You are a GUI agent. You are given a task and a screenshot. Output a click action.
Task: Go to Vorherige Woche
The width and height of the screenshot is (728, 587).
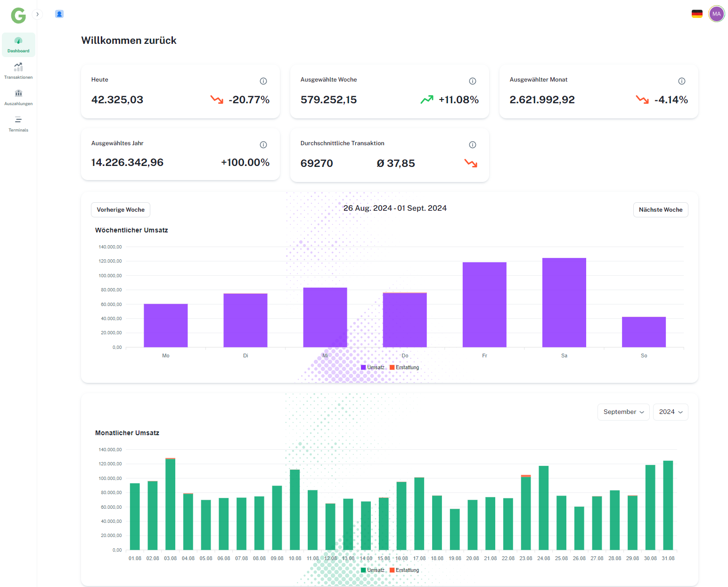click(121, 210)
